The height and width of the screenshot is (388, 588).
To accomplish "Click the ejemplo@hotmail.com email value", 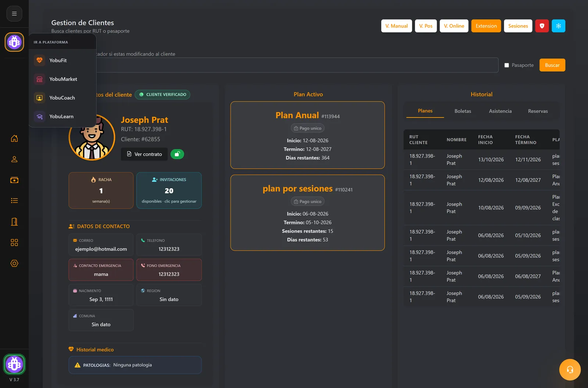I will (x=101, y=249).
